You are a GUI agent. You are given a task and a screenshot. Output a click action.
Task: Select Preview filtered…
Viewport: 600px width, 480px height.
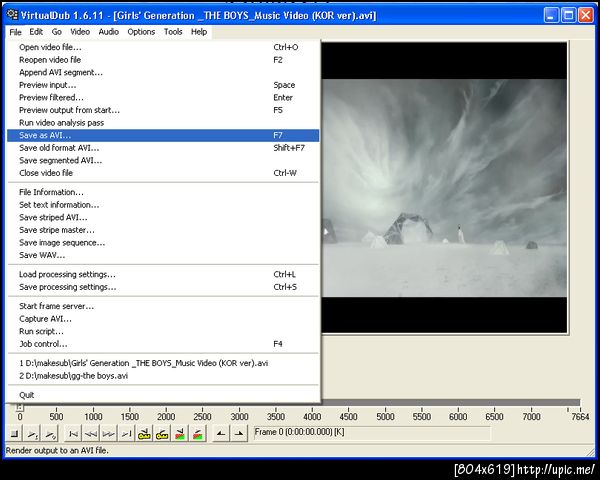coord(163,98)
